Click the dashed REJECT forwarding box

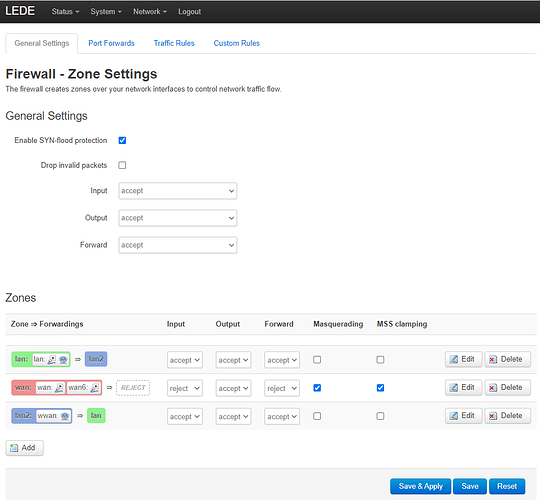pos(133,388)
